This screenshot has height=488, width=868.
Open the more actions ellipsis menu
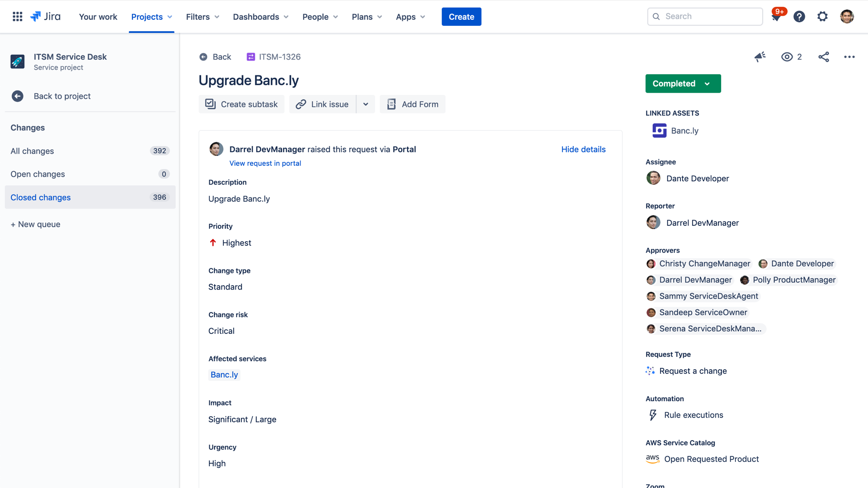click(x=849, y=57)
